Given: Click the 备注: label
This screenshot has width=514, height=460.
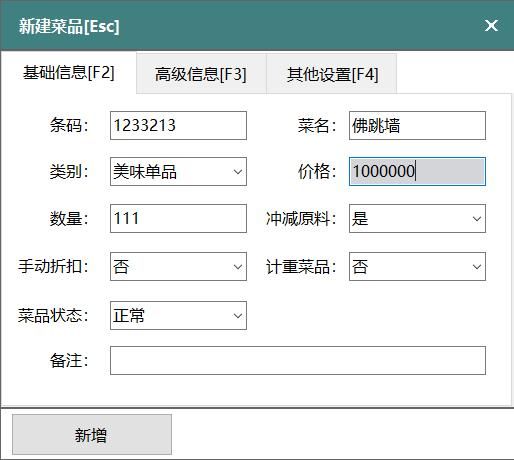Looking at the screenshot, I should point(69,360).
